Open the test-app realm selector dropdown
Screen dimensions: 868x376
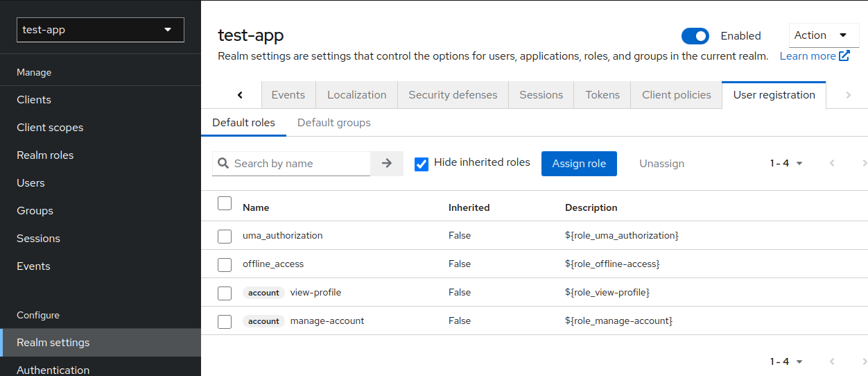101,30
